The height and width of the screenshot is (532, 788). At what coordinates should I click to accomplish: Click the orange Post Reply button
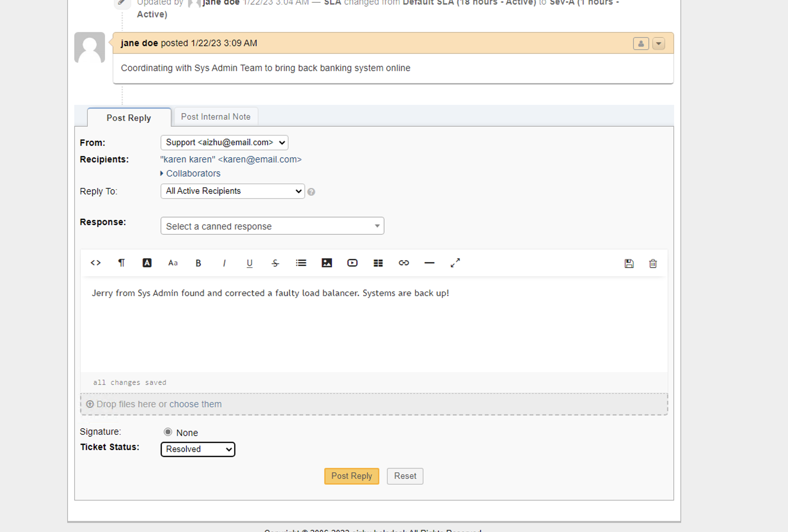(x=351, y=476)
